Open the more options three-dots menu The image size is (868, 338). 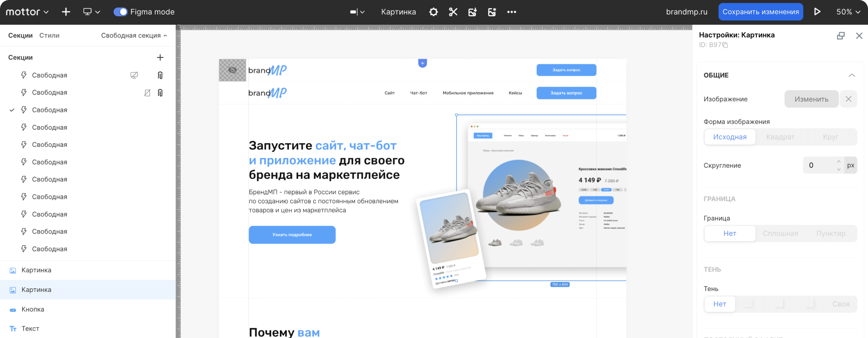tap(512, 12)
